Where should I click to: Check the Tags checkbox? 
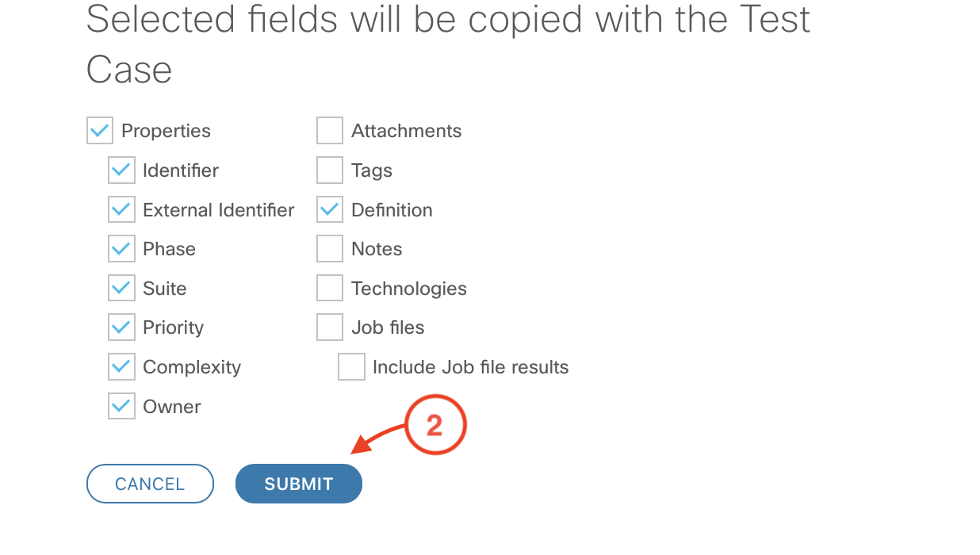(x=330, y=170)
